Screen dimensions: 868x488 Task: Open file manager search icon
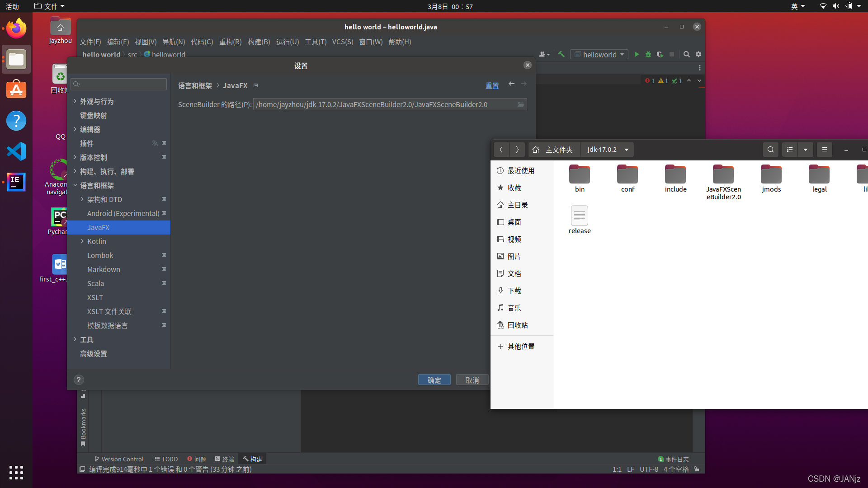(770, 150)
